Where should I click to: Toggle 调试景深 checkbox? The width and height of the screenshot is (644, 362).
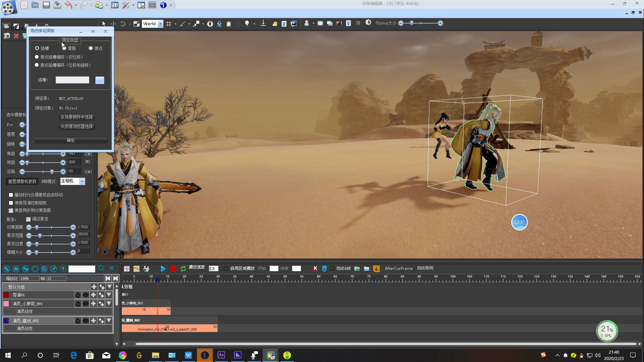click(x=28, y=219)
